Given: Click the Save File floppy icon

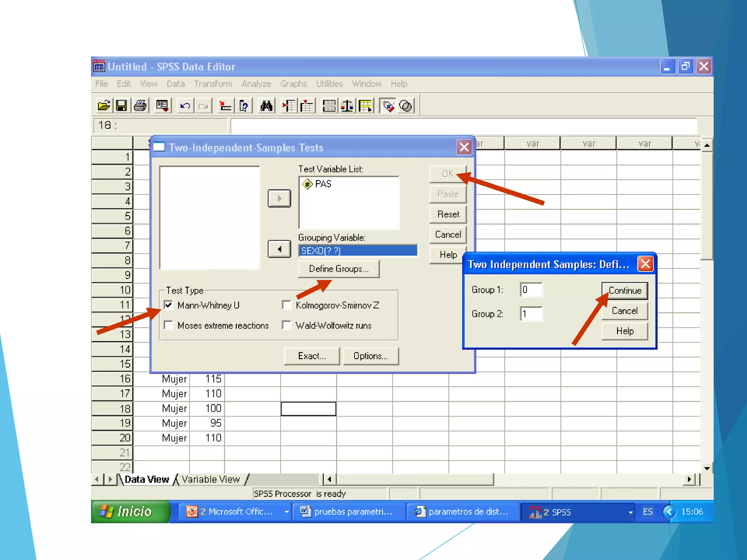Looking at the screenshot, I should coord(121,106).
